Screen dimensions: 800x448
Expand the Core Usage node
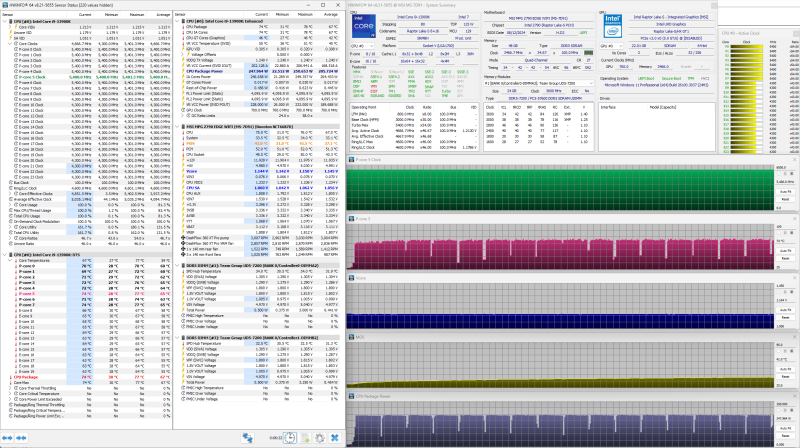[10, 205]
